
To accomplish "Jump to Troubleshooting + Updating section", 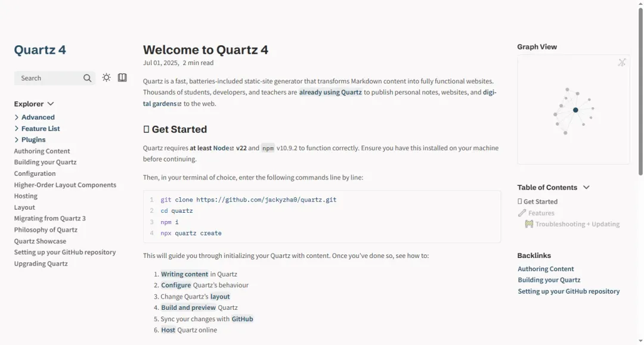I will [572, 224].
